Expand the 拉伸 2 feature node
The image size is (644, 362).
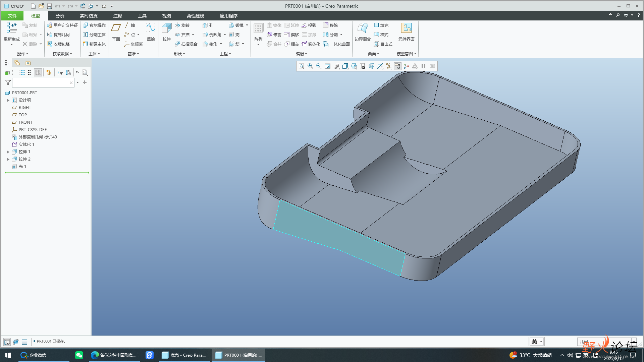(8, 159)
